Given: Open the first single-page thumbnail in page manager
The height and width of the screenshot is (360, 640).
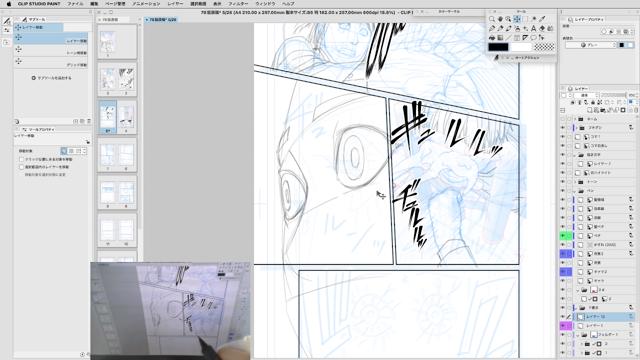Looking at the screenshot, I should point(108,42).
